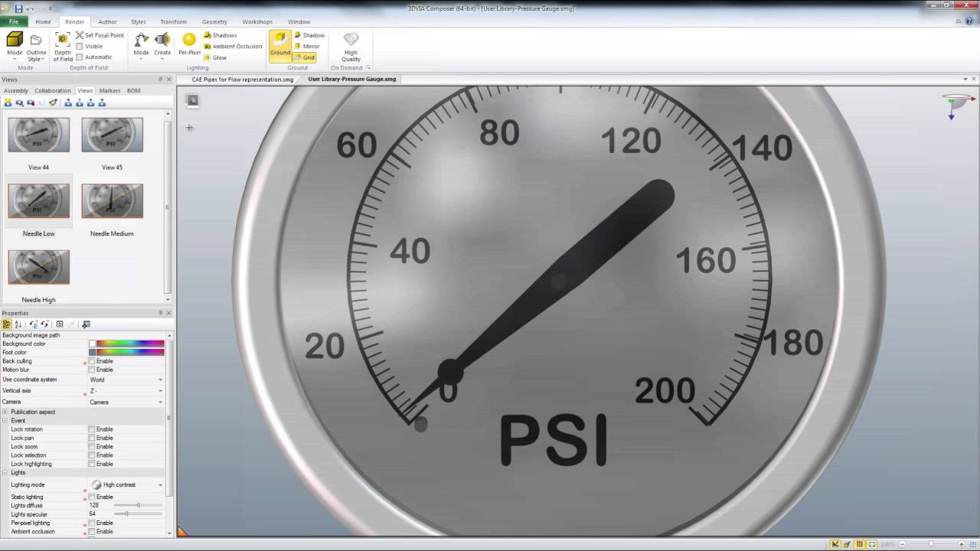Open the Create light menu
The image size is (980, 551).
(x=162, y=46)
